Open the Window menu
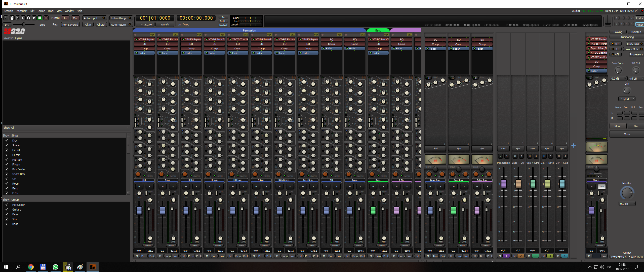The width and height of the screenshot is (644, 272). coord(69,11)
